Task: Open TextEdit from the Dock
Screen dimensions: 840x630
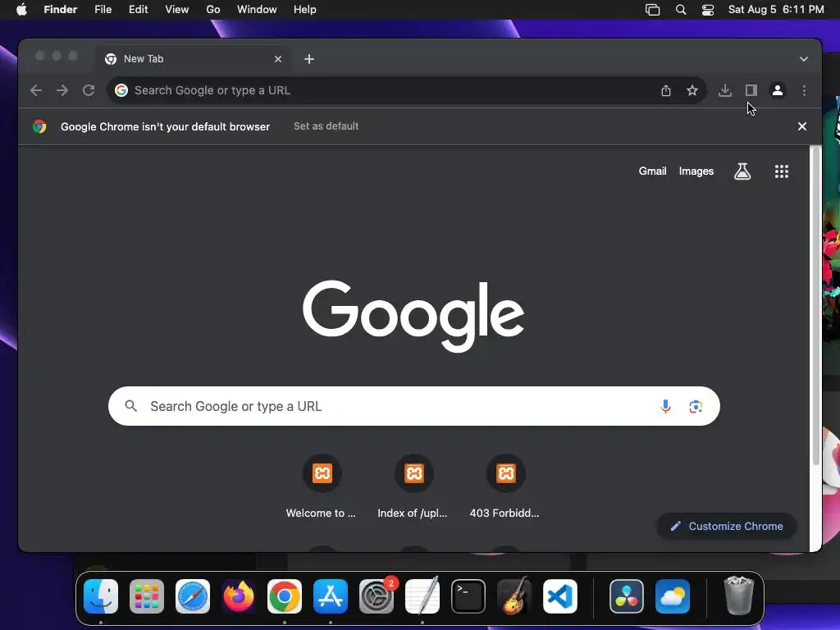Action: coord(422,596)
